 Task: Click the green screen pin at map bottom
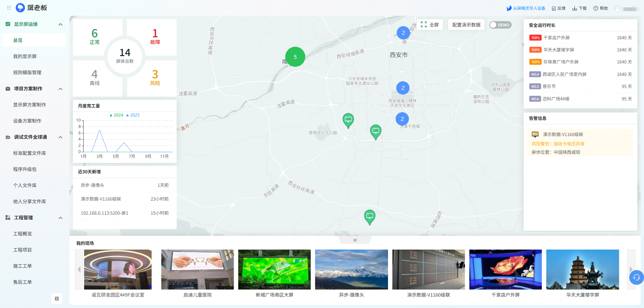coord(370,217)
